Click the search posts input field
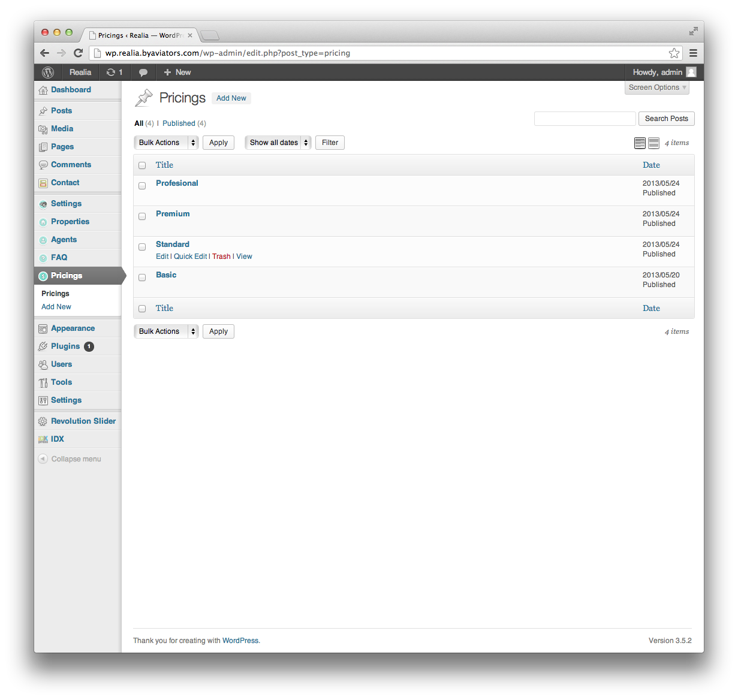Image resolution: width=738 pixels, height=700 pixels. (585, 119)
